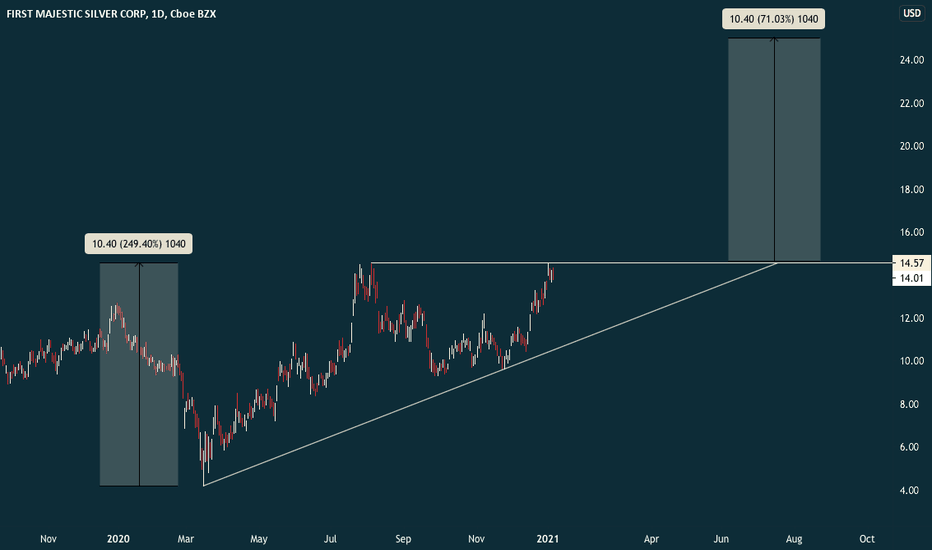This screenshot has height=550, width=932.
Task: Click the 14.57 price label on axis
Action: click(911, 263)
